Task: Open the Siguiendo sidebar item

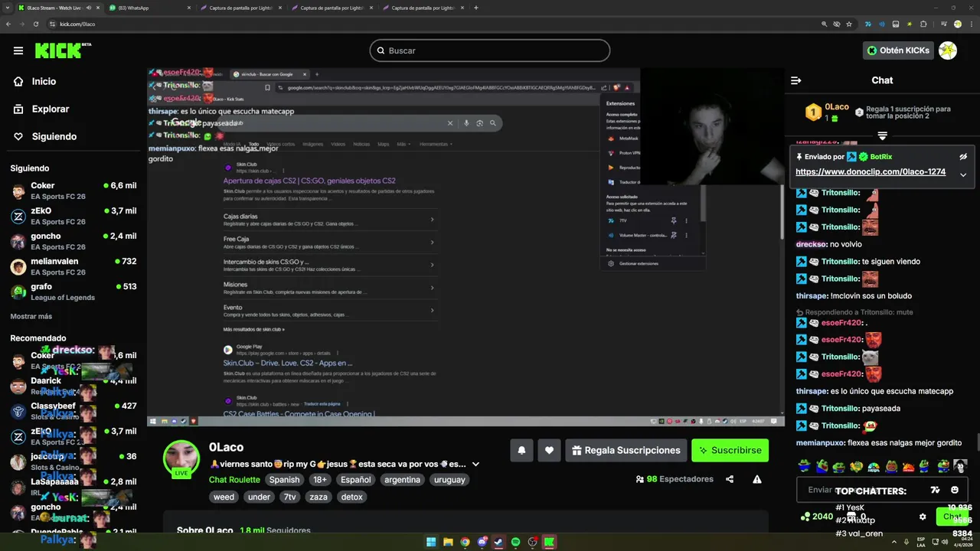Action: pos(54,136)
